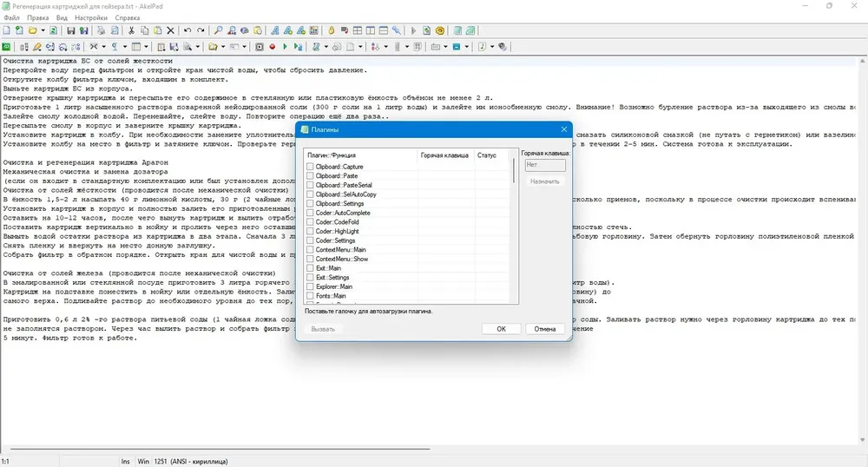Toggle the read-only padlock icon
This screenshot has height=467, width=868.
332,31
